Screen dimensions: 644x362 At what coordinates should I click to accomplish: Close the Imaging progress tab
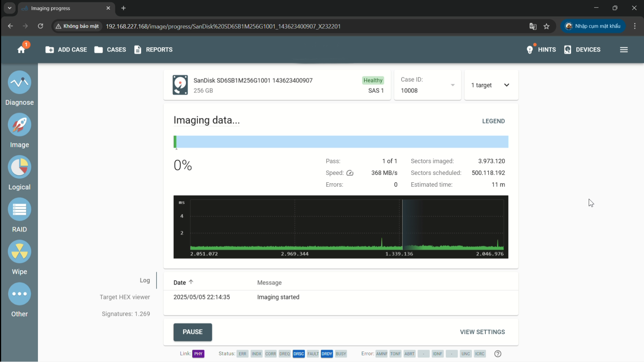(x=108, y=8)
